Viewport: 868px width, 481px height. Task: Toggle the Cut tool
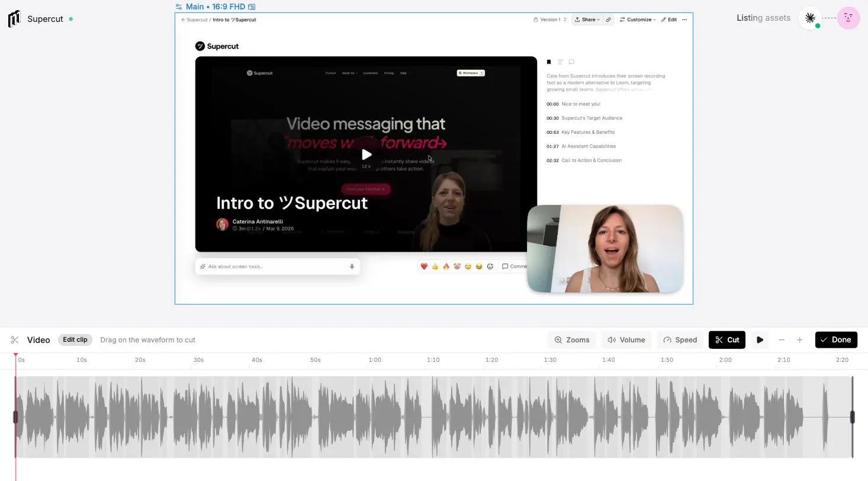[727, 340]
